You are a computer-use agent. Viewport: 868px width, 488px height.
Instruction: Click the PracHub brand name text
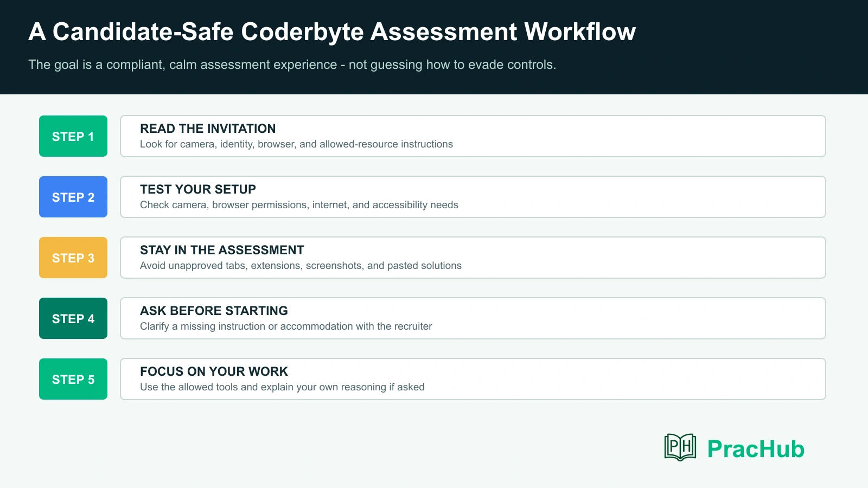click(756, 449)
